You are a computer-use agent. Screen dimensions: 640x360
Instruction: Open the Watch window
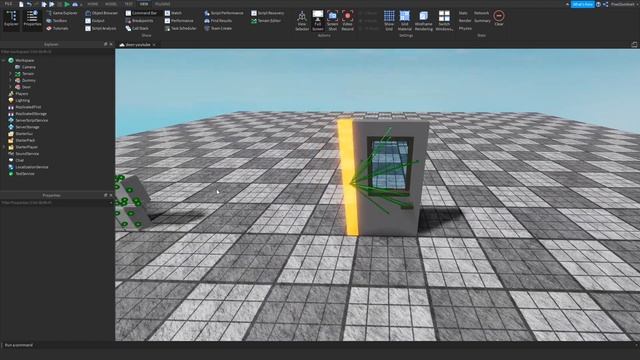(x=173, y=13)
